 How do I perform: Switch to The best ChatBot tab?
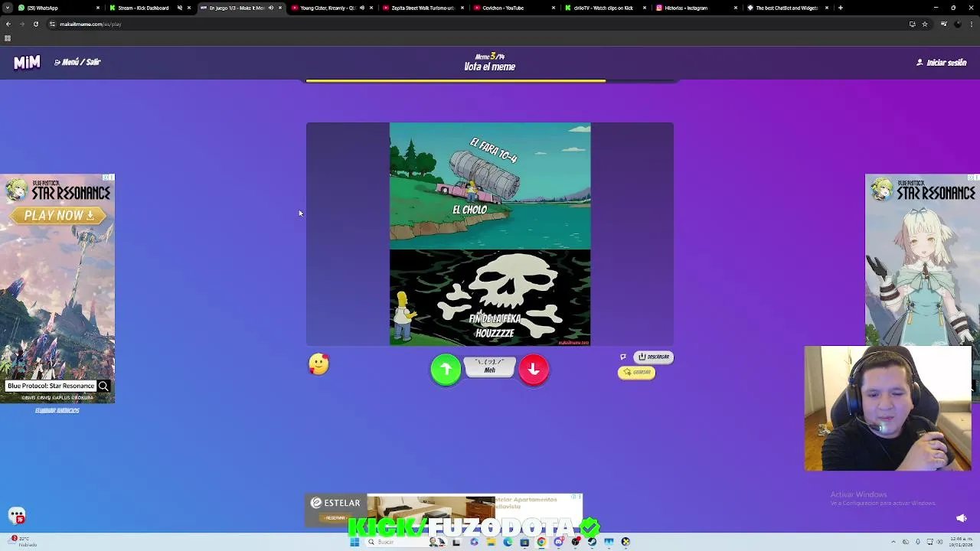coord(787,8)
